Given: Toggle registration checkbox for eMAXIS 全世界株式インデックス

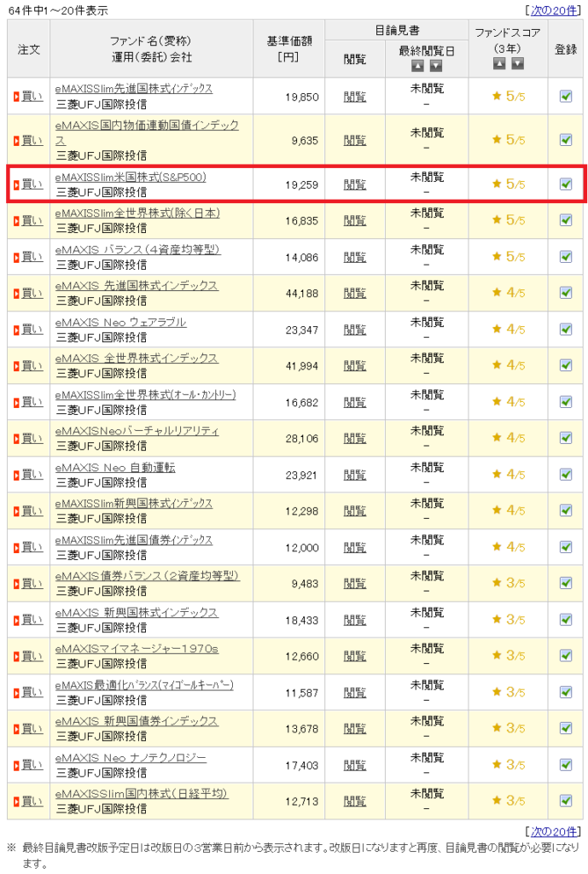Looking at the screenshot, I should [566, 365].
